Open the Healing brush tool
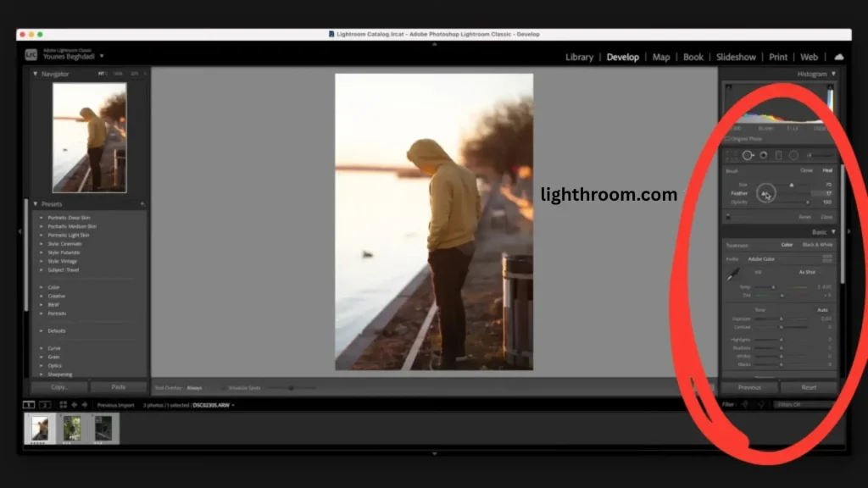 point(747,154)
